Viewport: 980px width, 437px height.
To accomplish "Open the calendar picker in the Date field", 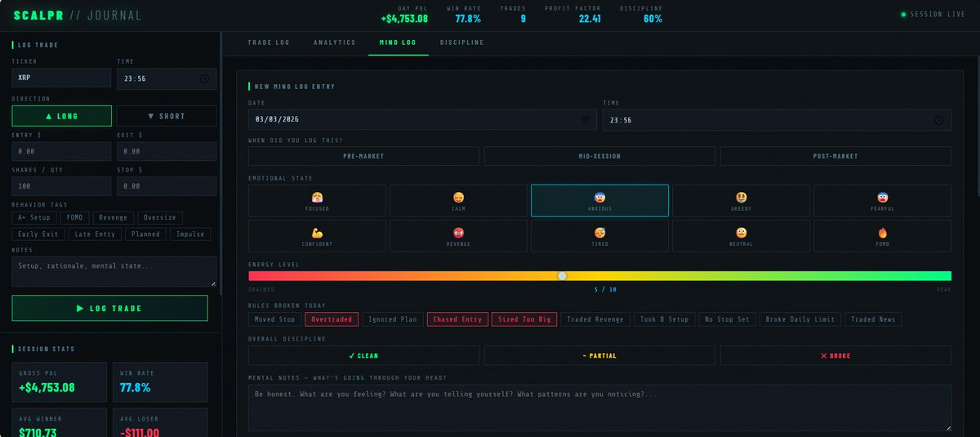I will pyautogui.click(x=586, y=119).
